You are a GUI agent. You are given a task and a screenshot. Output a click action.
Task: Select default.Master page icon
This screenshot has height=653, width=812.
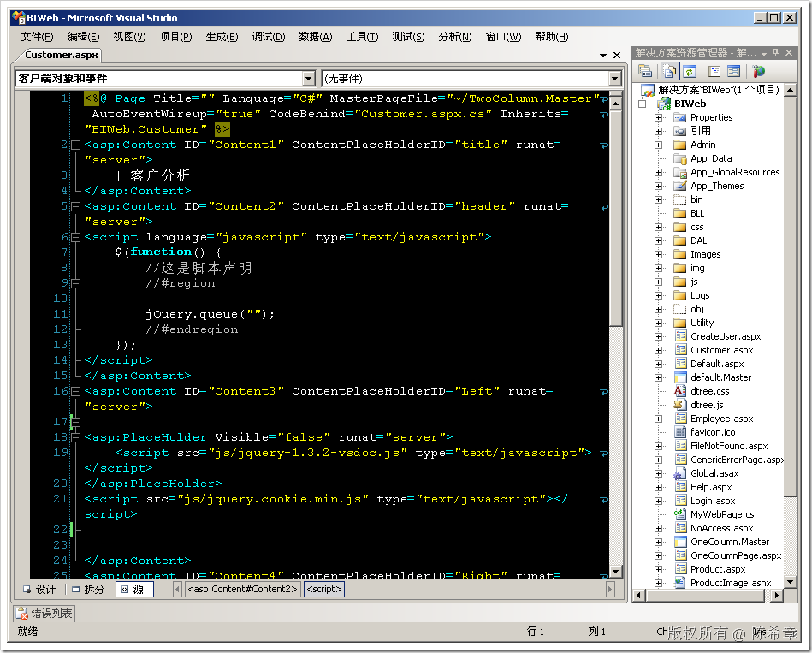[680, 377]
